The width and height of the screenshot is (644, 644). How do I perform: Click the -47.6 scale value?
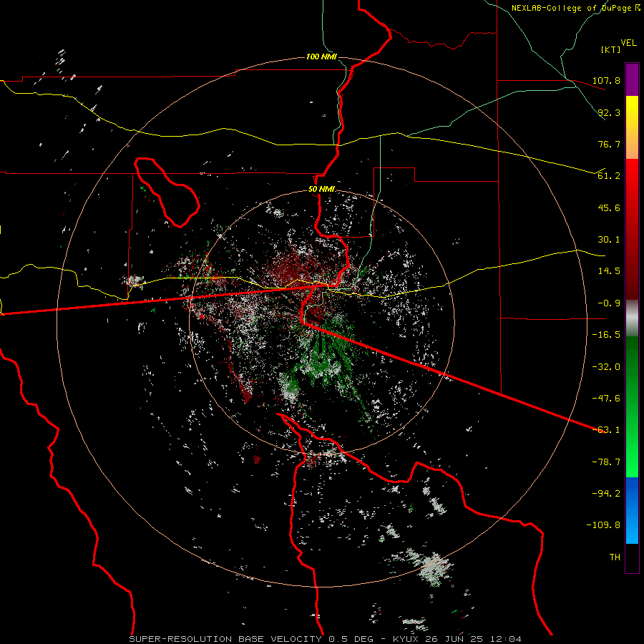pos(607,399)
